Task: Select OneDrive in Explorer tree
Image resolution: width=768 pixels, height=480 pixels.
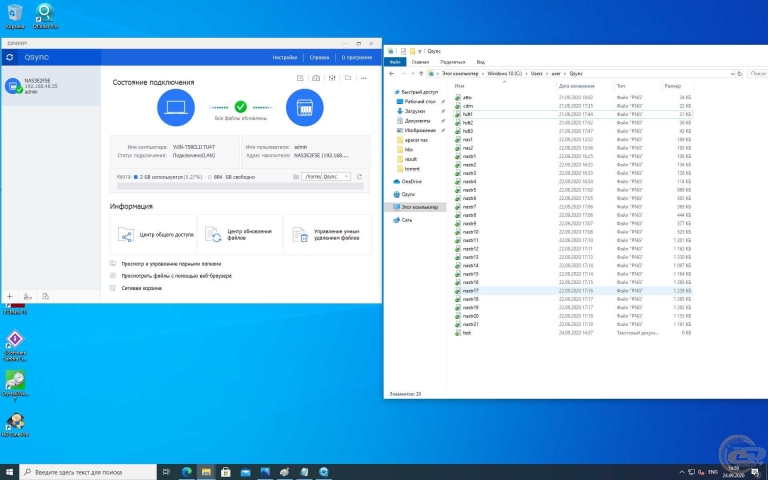Action: 411,181
